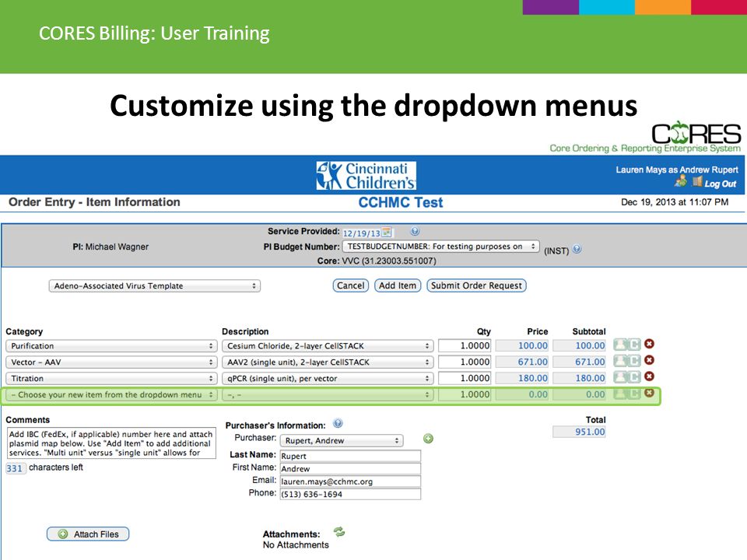
Task: Click Qty field on new item row
Action: 465,394
